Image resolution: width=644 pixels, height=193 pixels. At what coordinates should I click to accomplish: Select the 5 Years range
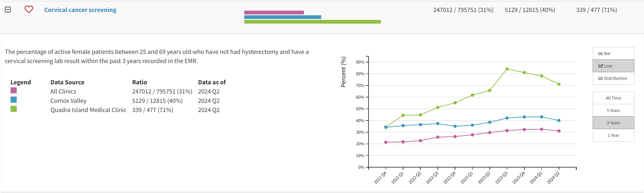pos(613,110)
